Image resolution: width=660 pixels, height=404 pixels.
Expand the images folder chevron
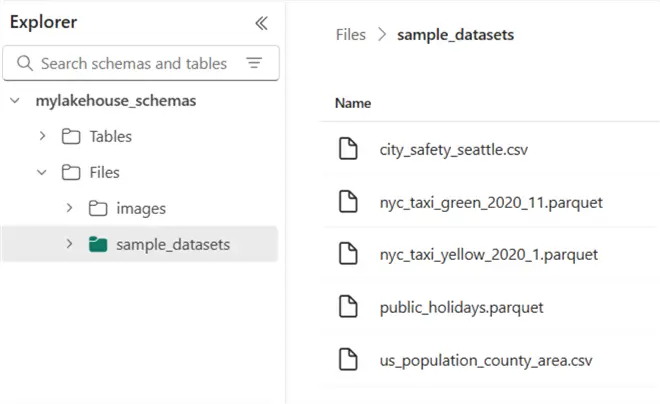pyautogui.click(x=69, y=208)
